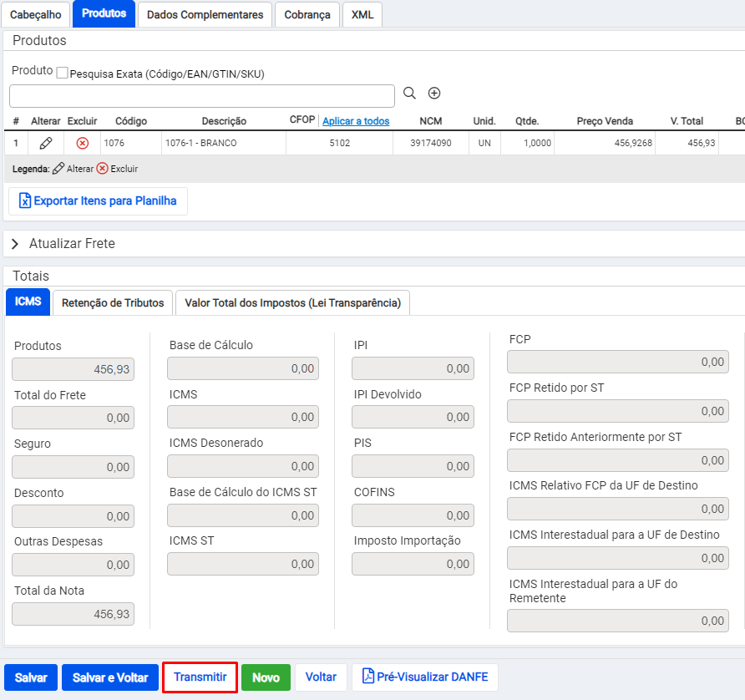745x700 pixels.
Task: Click the Descrição column header
Action: (224, 121)
